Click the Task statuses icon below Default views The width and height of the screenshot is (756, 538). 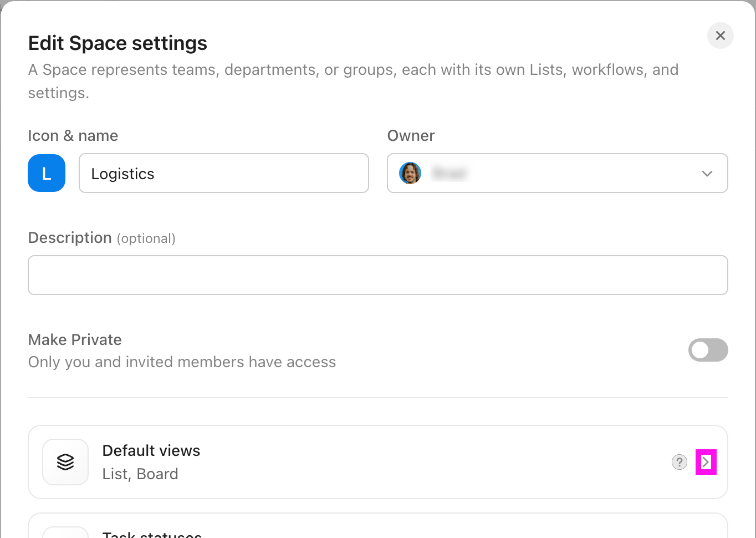[x=65, y=531]
